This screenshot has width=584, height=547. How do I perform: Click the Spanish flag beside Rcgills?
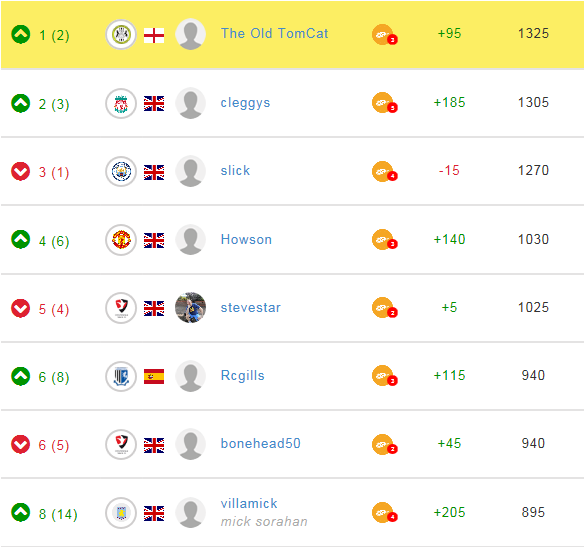pyautogui.click(x=154, y=376)
